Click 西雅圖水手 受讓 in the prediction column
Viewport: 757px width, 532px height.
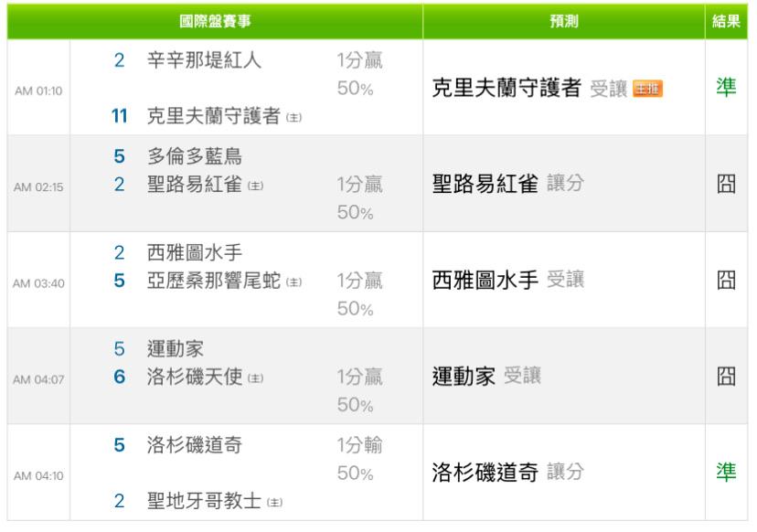[507, 281]
